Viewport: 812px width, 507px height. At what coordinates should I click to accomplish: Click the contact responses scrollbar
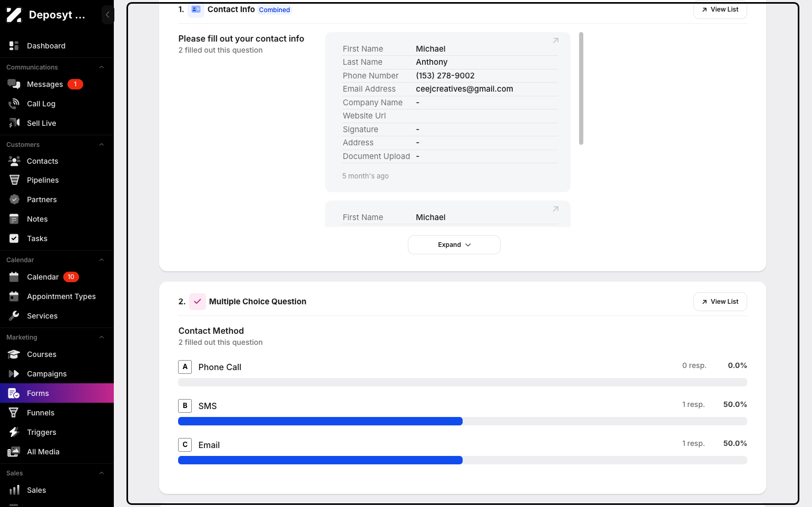click(581, 88)
